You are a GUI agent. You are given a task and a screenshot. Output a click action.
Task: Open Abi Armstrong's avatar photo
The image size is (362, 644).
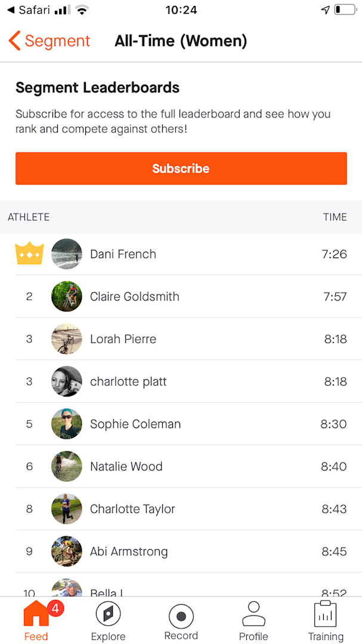pyautogui.click(x=67, y=552)
